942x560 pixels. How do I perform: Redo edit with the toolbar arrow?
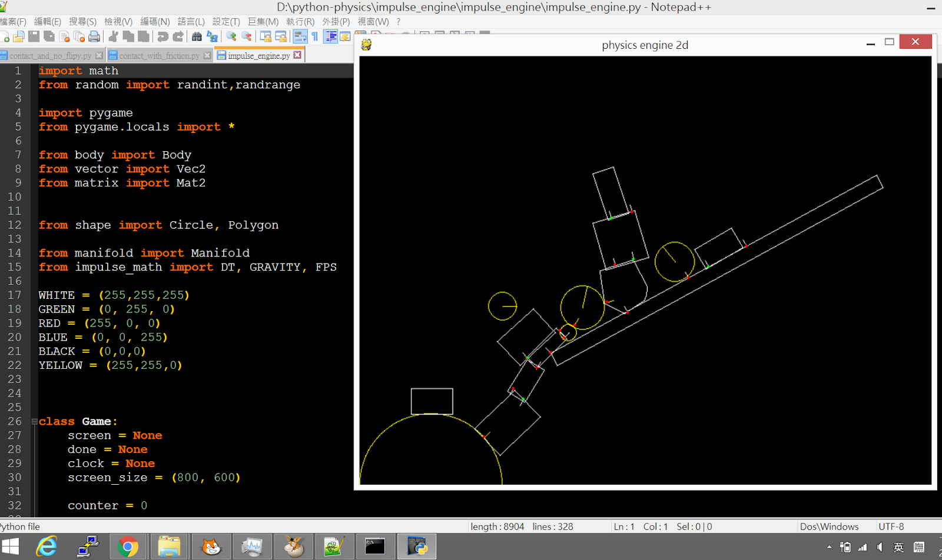pyautogui.click(x=178, y=37)
